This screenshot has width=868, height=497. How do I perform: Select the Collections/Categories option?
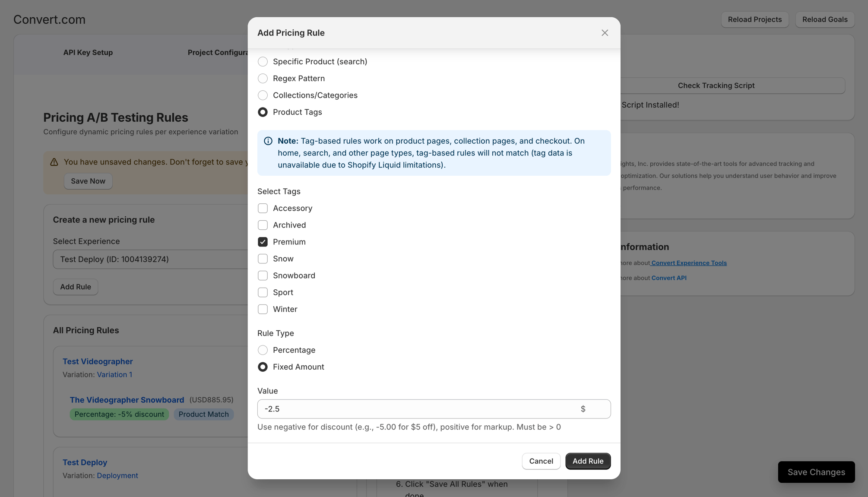click(x=263, y=95)
